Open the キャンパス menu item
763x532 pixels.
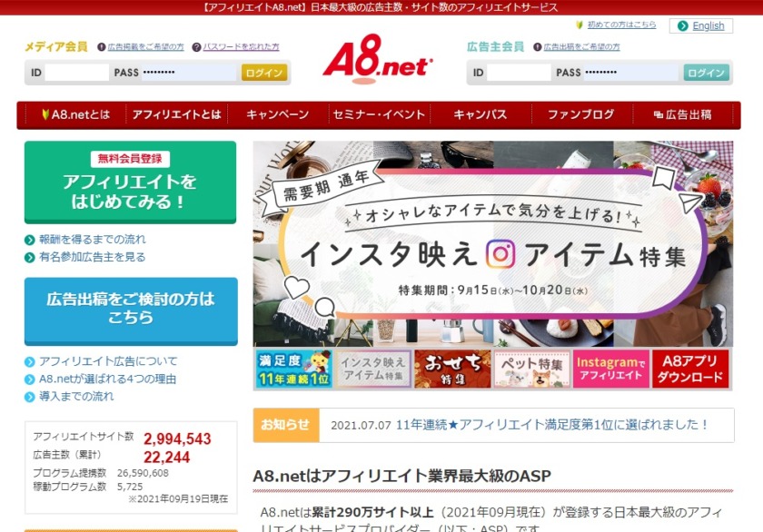point(481,114)
